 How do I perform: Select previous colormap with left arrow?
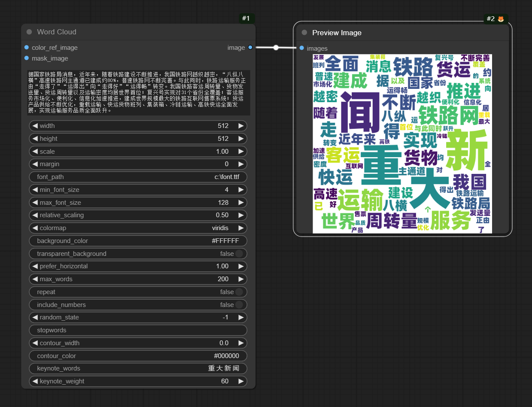(x=35, y=228)
